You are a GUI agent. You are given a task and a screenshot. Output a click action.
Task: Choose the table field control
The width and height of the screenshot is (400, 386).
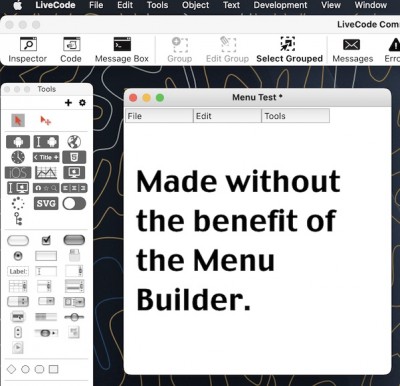(18, 286)
